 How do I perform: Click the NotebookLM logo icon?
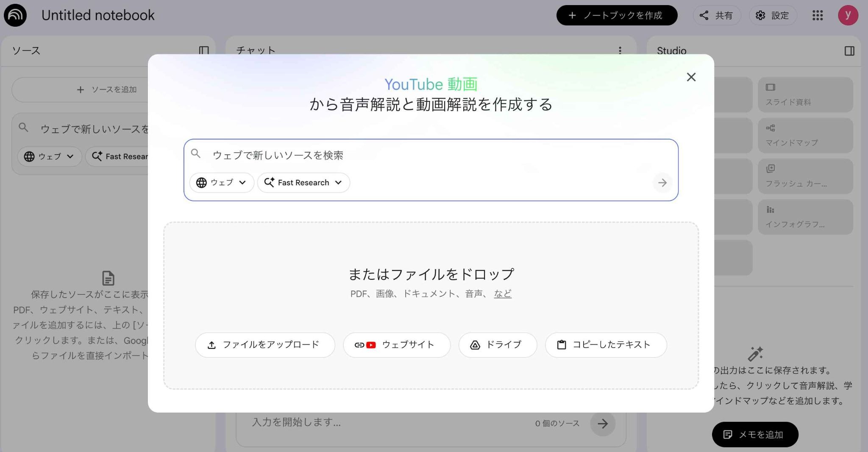15,15
